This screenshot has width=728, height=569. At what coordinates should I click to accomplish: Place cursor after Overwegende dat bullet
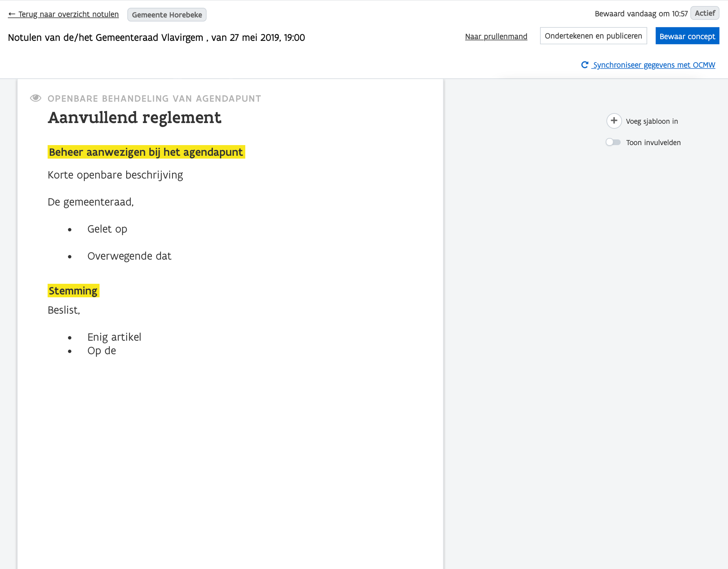point(171,256)
